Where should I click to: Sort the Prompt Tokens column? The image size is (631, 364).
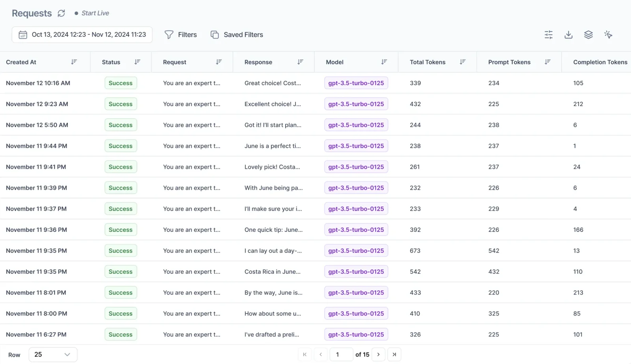click(547, 62)
